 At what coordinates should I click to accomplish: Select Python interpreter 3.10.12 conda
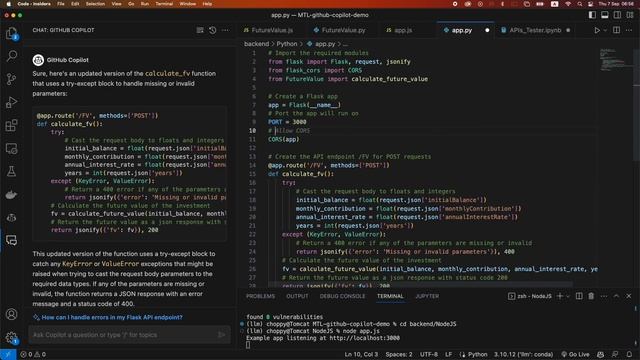(x=523, y=354)
